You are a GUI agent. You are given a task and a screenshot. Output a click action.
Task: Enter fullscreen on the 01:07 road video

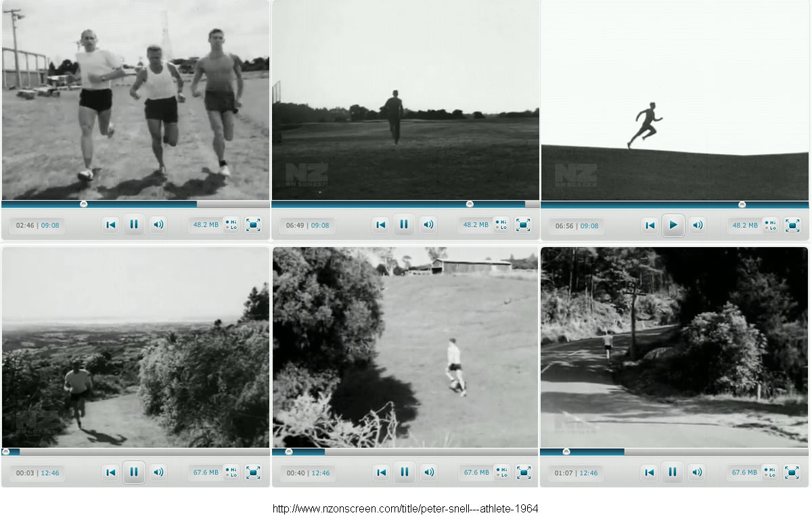coord(792,472)
